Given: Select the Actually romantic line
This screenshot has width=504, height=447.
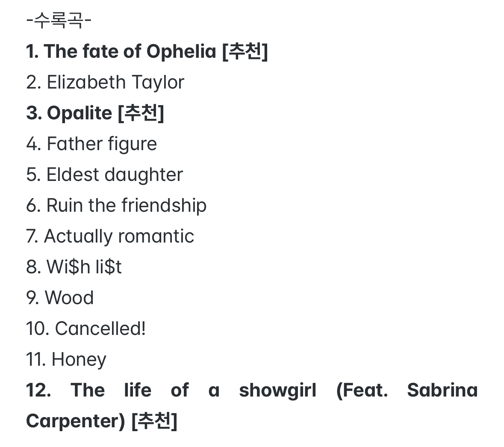Looking at the screenshot, I should coord(110,236).
